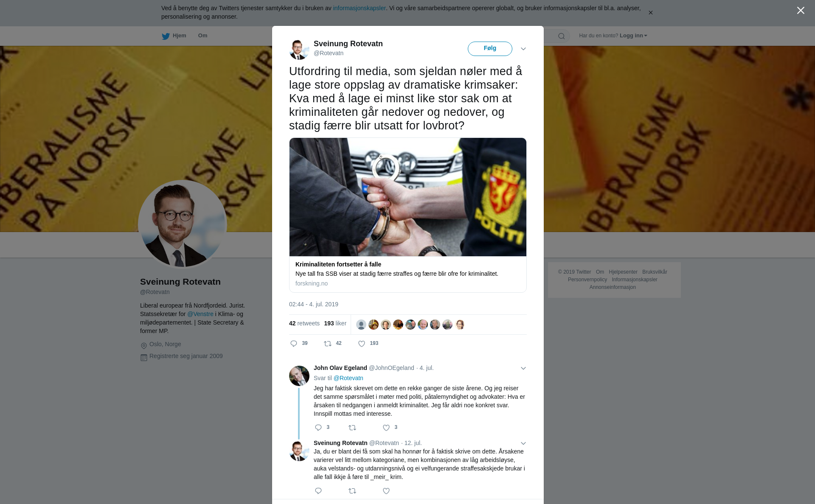Viewport: 815px width, 504px height.
Task: Expand options on Rotevatn's 12. jul. reply
Action: pyautogui.click(x=523, y=443)
